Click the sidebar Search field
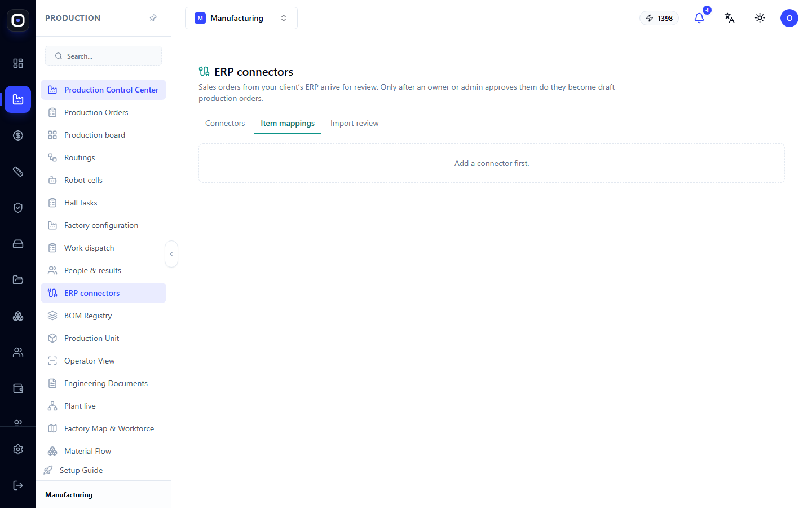 103,56
